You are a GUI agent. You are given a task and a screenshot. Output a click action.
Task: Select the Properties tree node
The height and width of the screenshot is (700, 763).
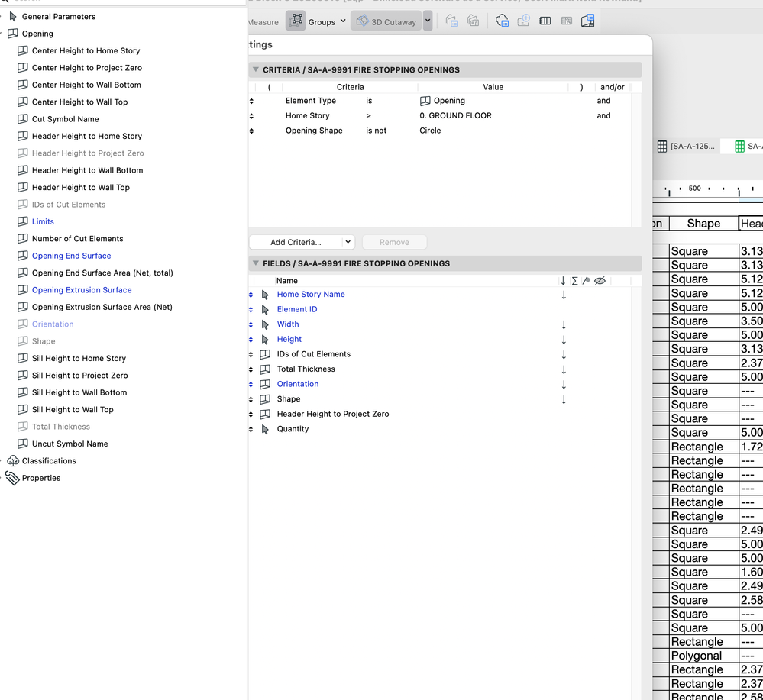41,478
